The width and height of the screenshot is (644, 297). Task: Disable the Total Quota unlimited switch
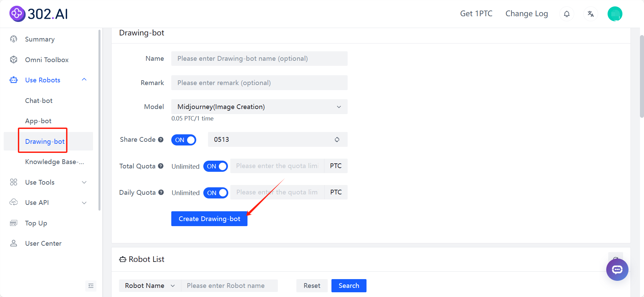215,166
